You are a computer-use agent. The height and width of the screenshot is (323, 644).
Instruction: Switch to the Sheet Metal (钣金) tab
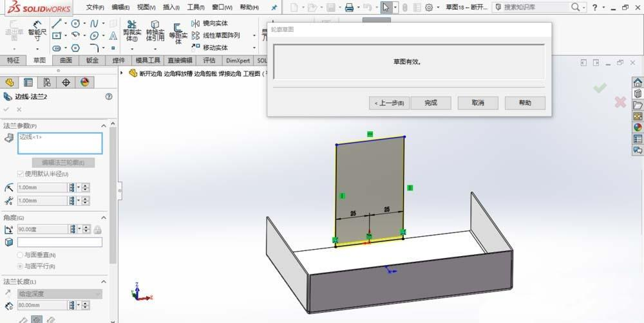click(92, 60)
